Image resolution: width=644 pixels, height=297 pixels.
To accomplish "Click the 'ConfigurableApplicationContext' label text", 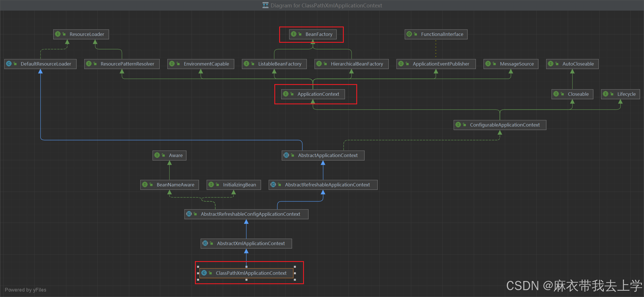I will click(505, 125).
